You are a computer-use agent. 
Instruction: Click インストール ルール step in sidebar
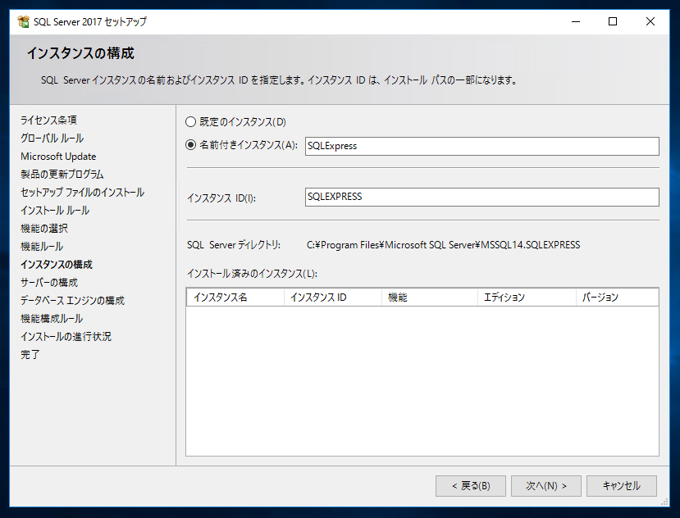tap(55, 211)
